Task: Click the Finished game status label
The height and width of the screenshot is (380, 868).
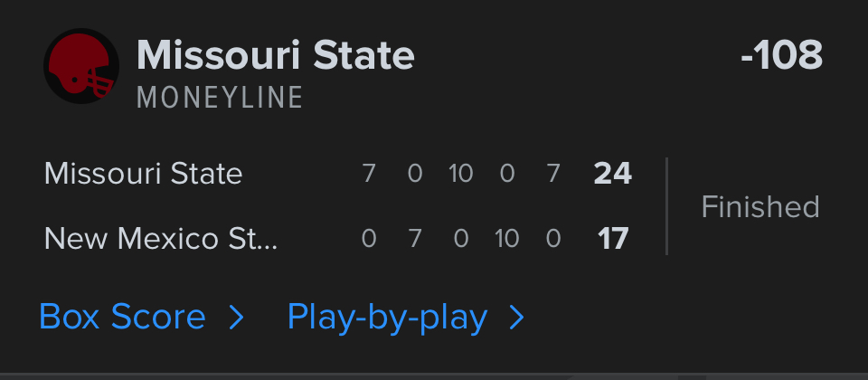Action: pyautogui.click(x=759, y=206)
